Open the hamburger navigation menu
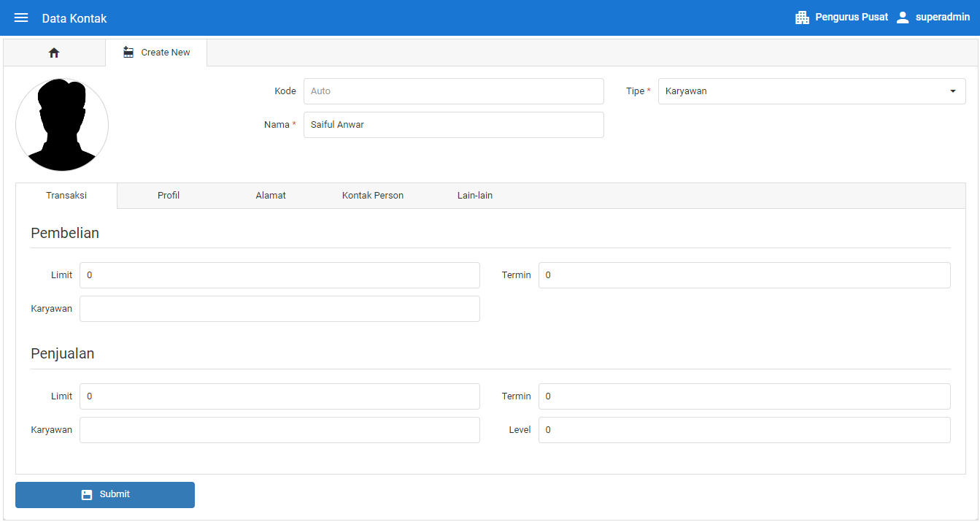The width and height of the screenshot is (980, 522). pyautogui.click(x=21, y=18)
